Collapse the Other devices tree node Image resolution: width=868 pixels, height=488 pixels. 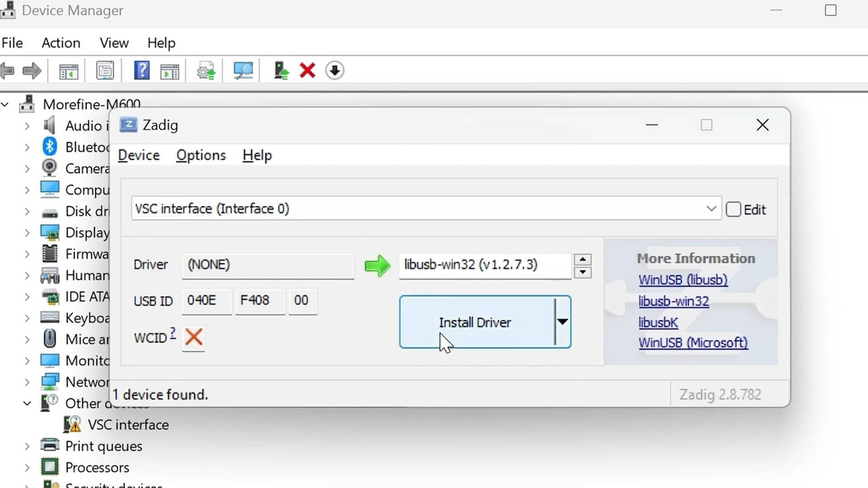pos(27,403)
